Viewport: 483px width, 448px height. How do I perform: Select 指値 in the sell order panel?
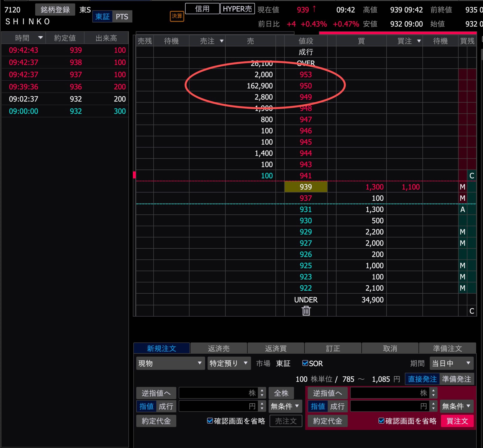tap(146, 406)
